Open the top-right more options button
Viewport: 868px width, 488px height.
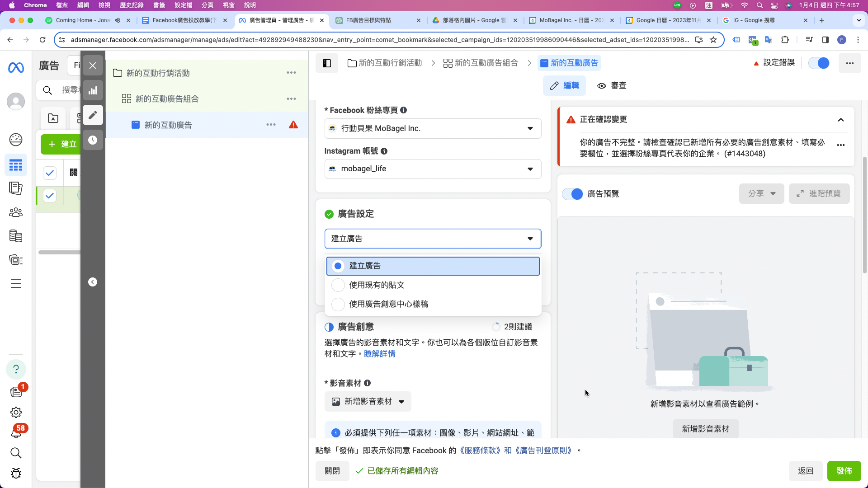click(x=850, y=63)
